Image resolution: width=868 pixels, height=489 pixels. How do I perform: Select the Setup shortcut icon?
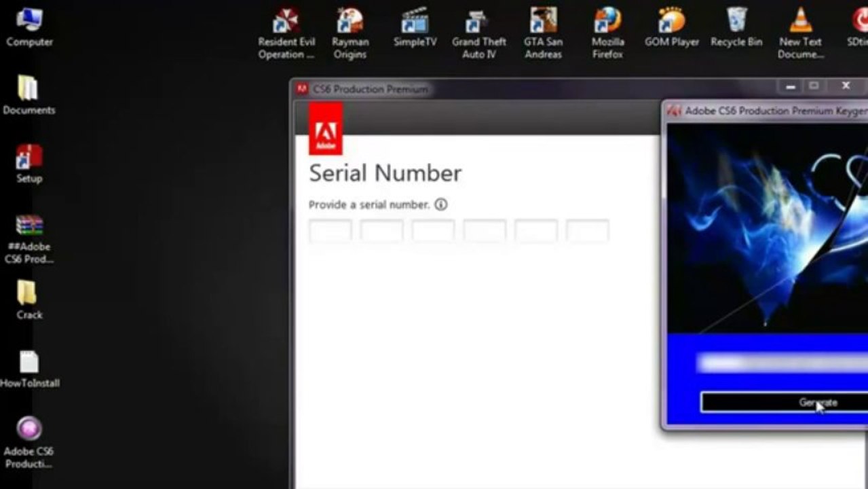tap(29, 163)
